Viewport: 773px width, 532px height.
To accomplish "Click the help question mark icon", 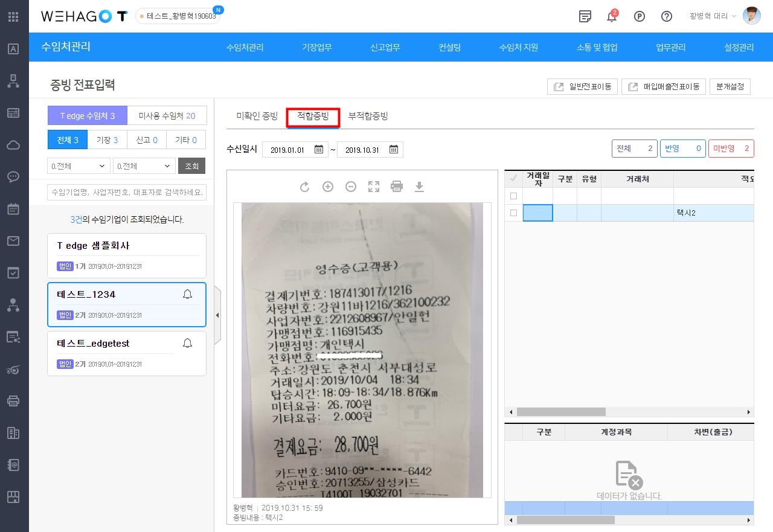I will (667, 16).
